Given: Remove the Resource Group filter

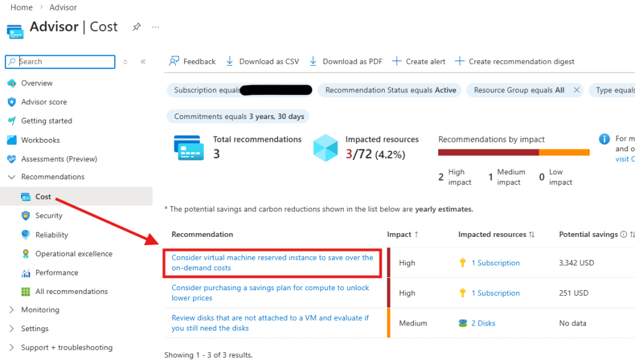Looking at the screenshot, I should (576, 90).
